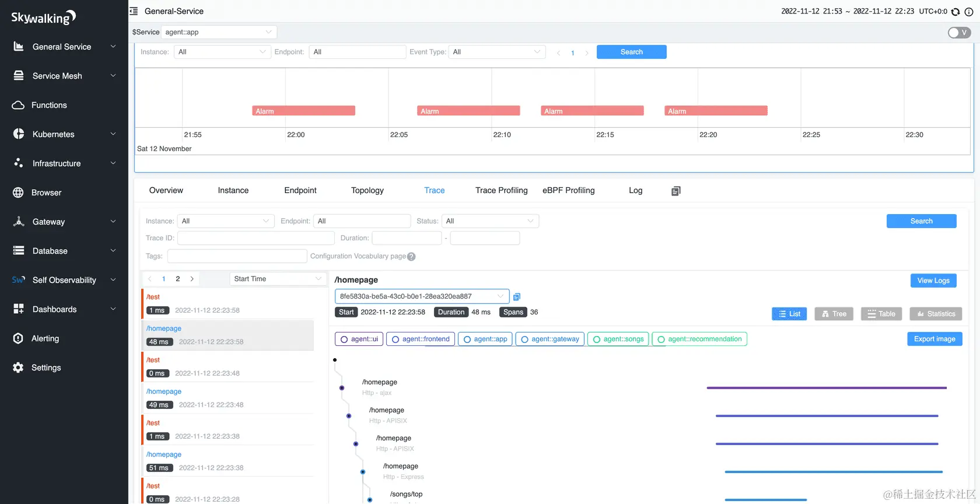980x504 pixels.
Task: Show the trace Statistics view
Action: click(936, 314)
